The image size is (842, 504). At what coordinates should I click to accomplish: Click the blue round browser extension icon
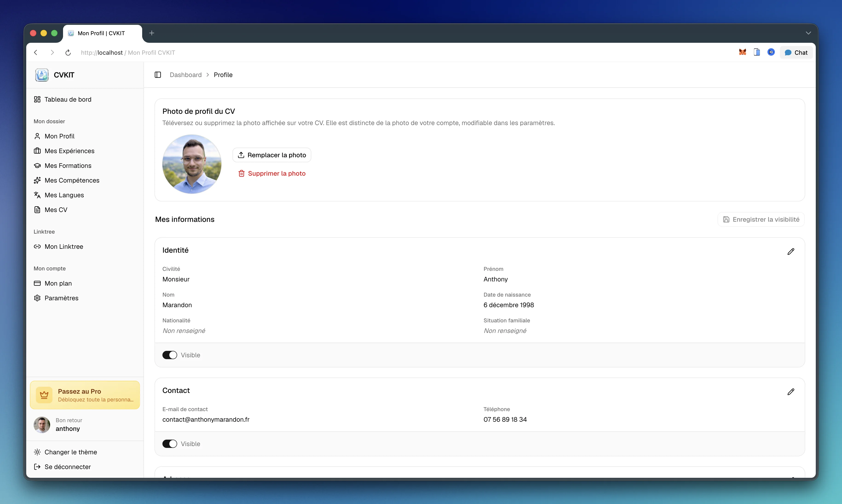tap(771, 52)
